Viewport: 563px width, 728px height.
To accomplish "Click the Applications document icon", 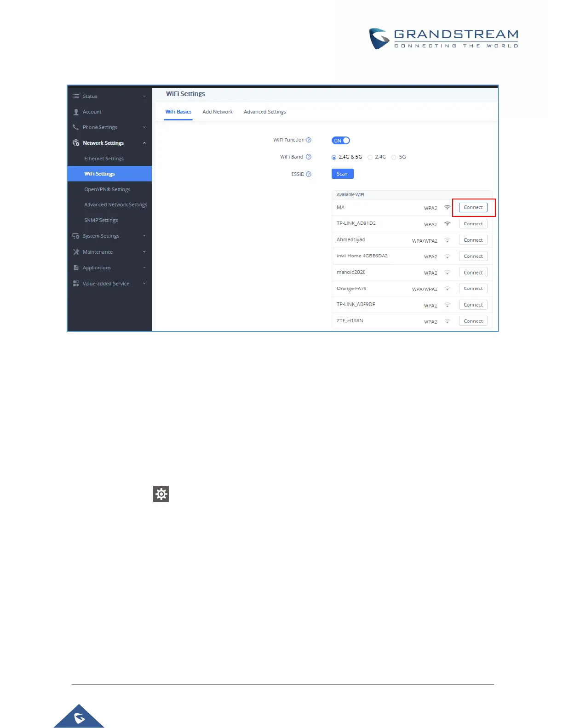I will click(x=76, y=267).
